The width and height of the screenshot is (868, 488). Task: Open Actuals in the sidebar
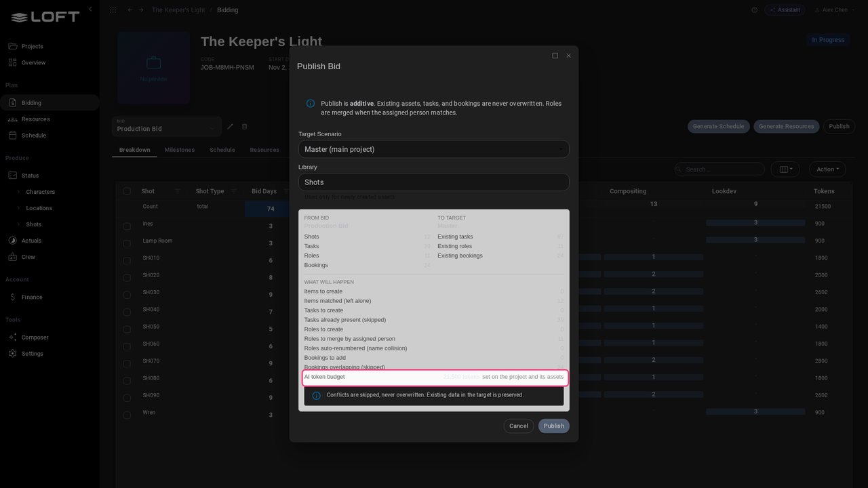click(50, 241)
